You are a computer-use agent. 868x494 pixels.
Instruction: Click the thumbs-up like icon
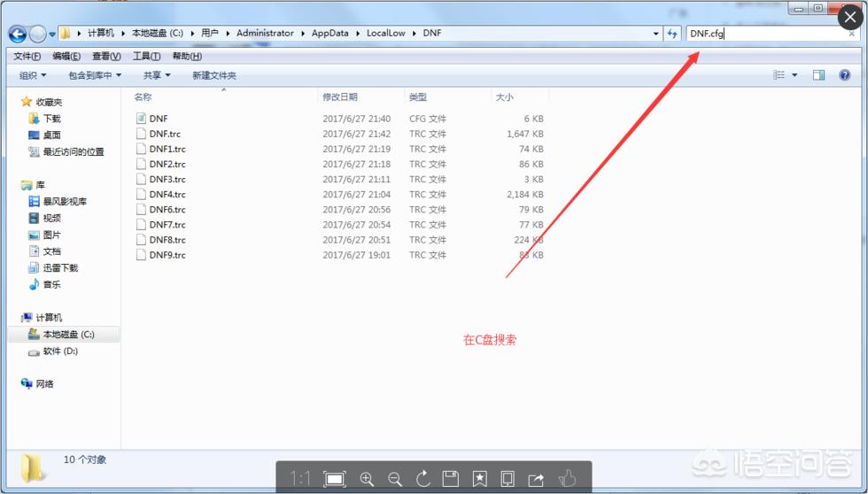[x=567, y=479]
